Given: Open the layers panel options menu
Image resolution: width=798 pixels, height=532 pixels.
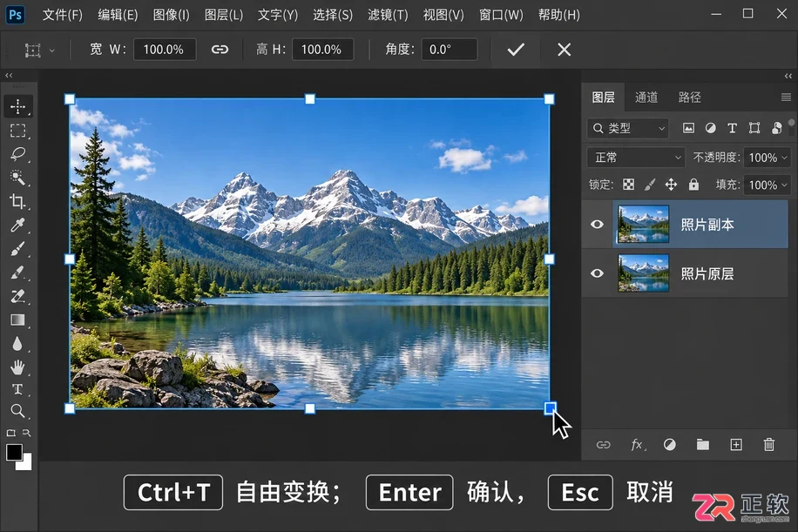Looking at the screenshot, I should pyautogui.click(x=786, y=98).
